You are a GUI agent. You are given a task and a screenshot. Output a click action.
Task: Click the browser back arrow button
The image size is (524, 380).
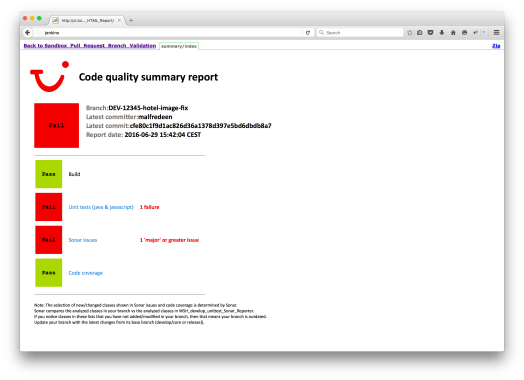tap(28, 32)
